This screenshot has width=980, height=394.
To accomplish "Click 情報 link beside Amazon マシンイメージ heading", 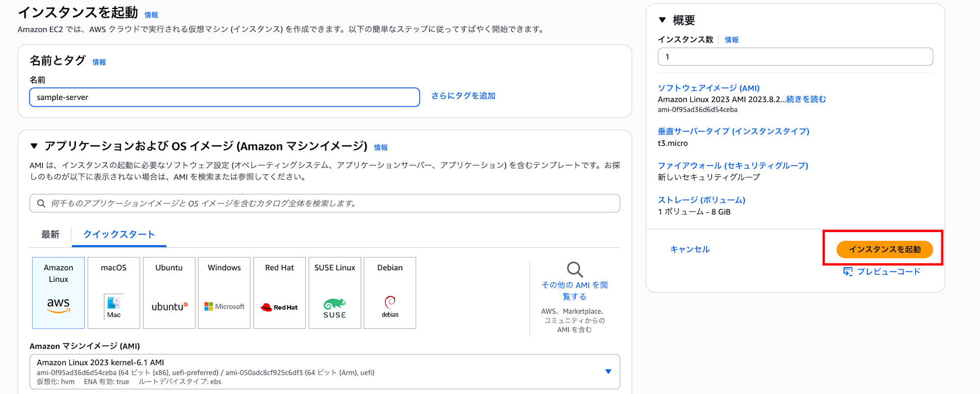I will pyautogui.click(x=381, y=148).
